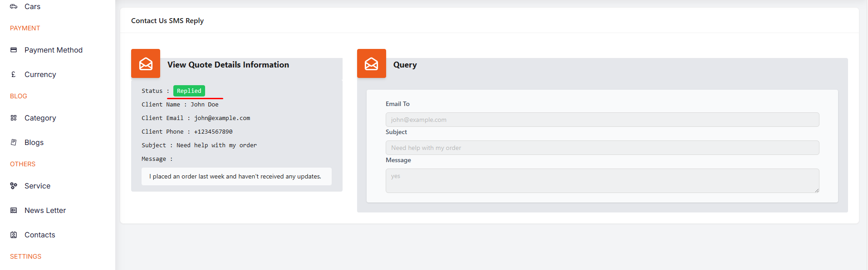This screenshot has width=868, height=270.
Task: Click the Payment Method card icon
Action: click(x=14, y=50)
